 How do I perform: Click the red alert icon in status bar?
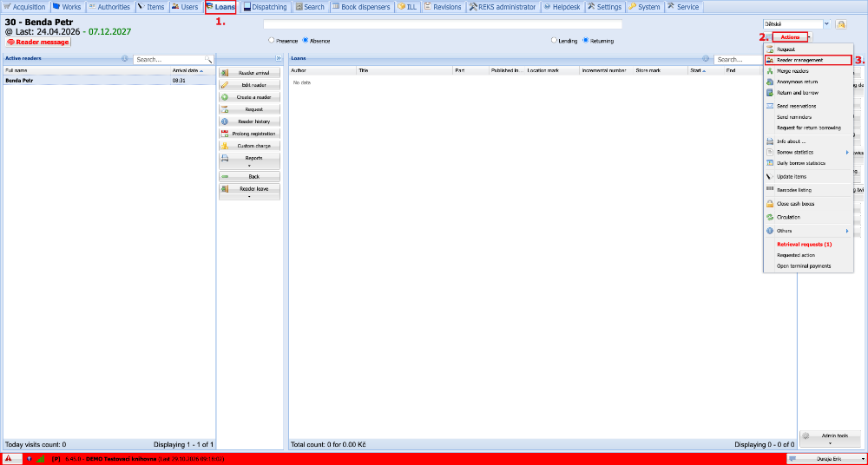[9, 459]
